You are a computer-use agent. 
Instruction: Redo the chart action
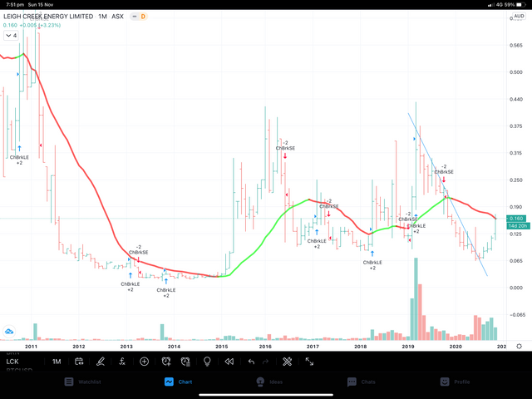tap(266, 362)
